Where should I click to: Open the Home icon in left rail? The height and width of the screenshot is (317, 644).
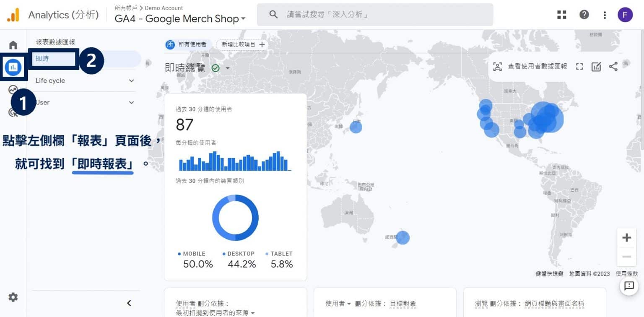[13, 44]
